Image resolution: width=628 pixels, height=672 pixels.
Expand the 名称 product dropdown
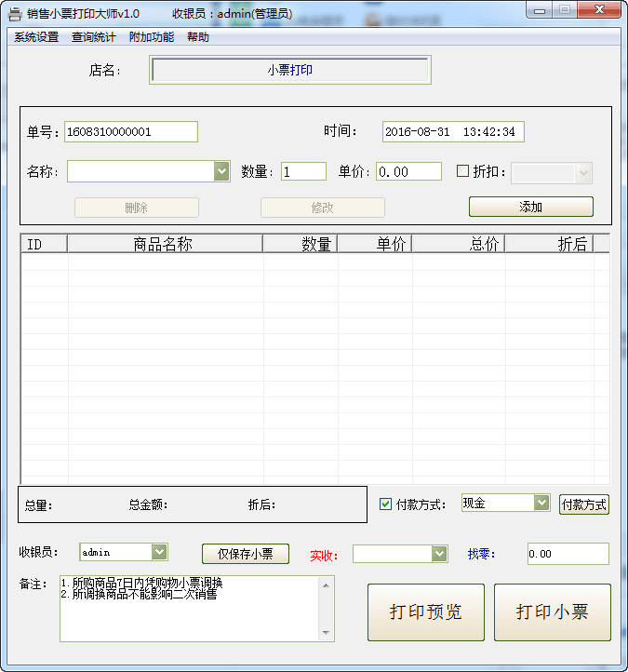221,171
